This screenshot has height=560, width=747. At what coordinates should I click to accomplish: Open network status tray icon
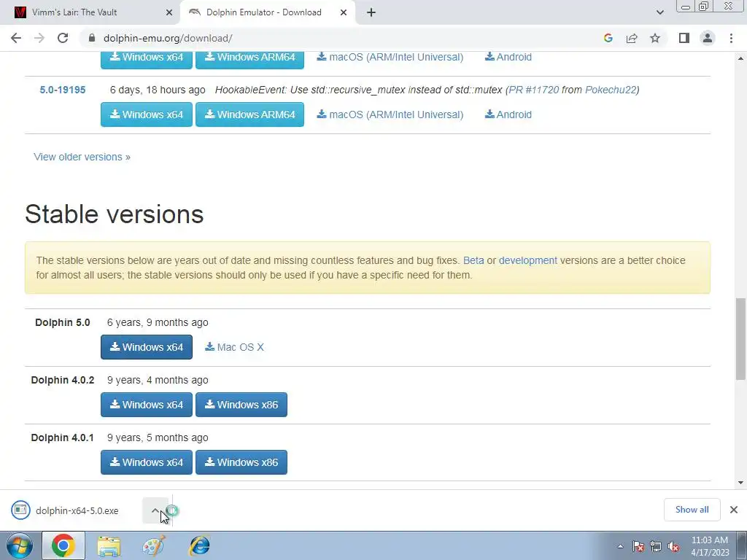656,547
